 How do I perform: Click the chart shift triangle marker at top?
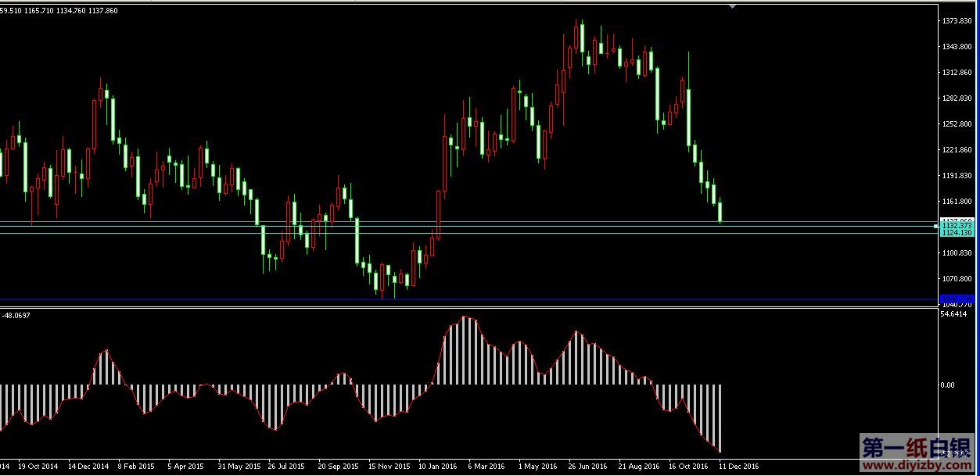(732, 5)
